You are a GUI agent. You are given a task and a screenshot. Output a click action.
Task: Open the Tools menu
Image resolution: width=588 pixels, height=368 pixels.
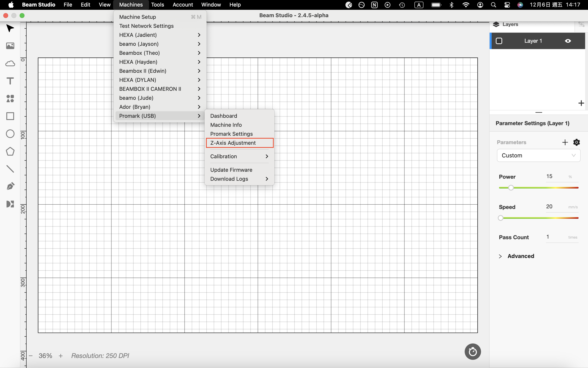point(157,5)
